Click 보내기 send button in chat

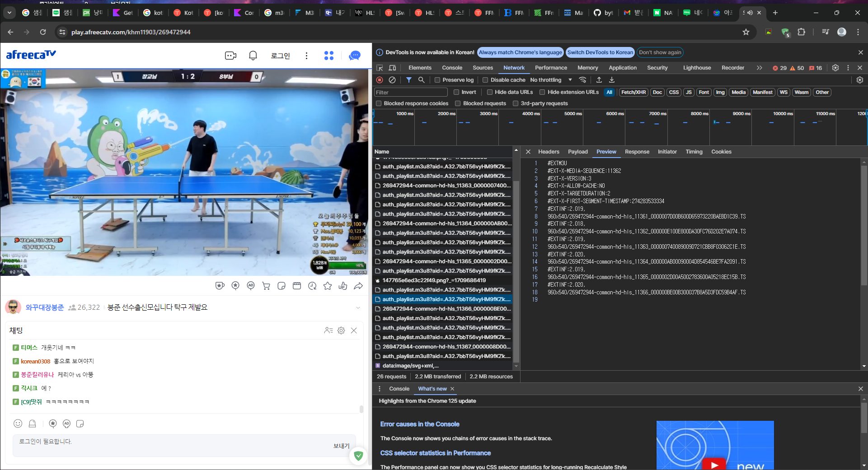pyautogui.click(x=342, y=446)
